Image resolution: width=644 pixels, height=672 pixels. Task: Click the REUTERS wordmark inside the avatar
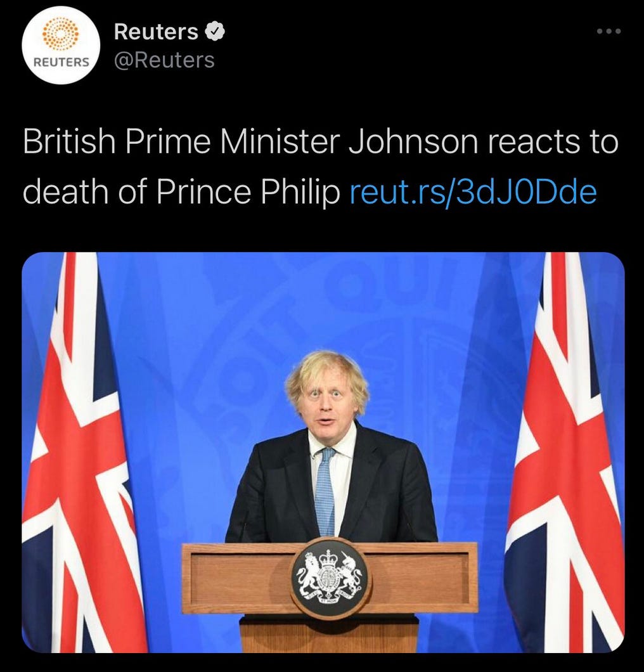pyautogui.click(x=61, y=62)
